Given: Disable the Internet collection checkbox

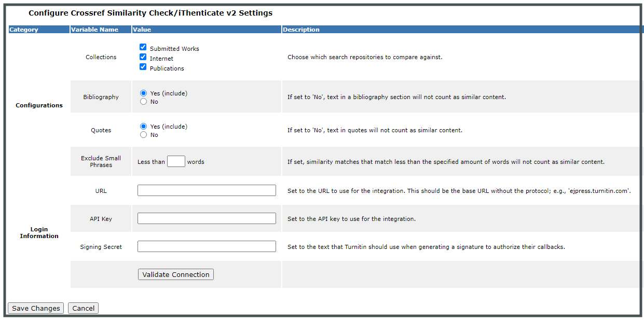Looking at the screenshot, I should [143, 57].
